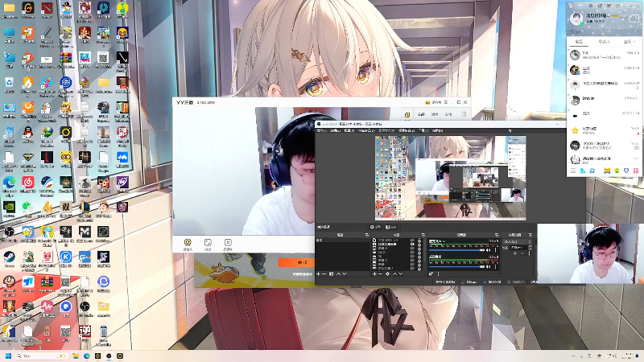Open WeChat green desktop shortcut
644x362 pixels.
tap(28, 208)
